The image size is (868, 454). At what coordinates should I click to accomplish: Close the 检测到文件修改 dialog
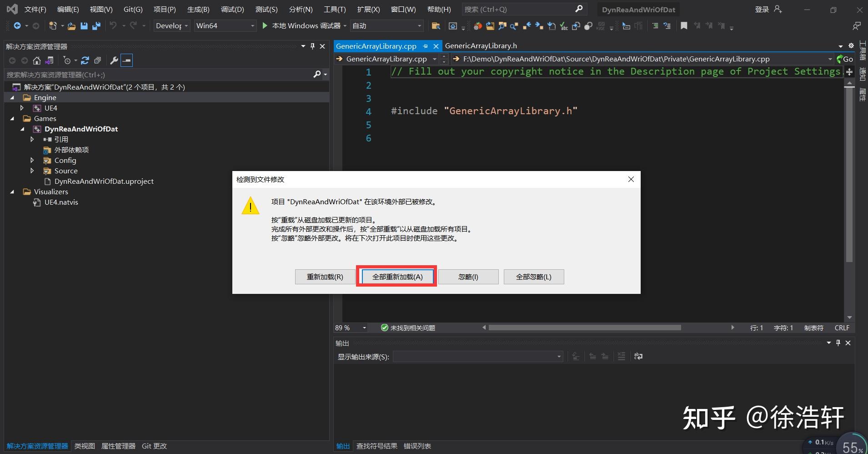tap(631, 179)
